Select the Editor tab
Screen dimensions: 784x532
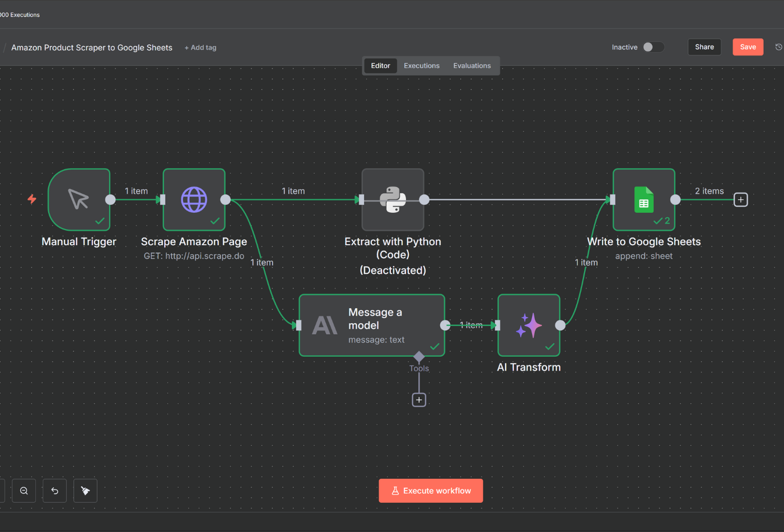click(380, 66)
